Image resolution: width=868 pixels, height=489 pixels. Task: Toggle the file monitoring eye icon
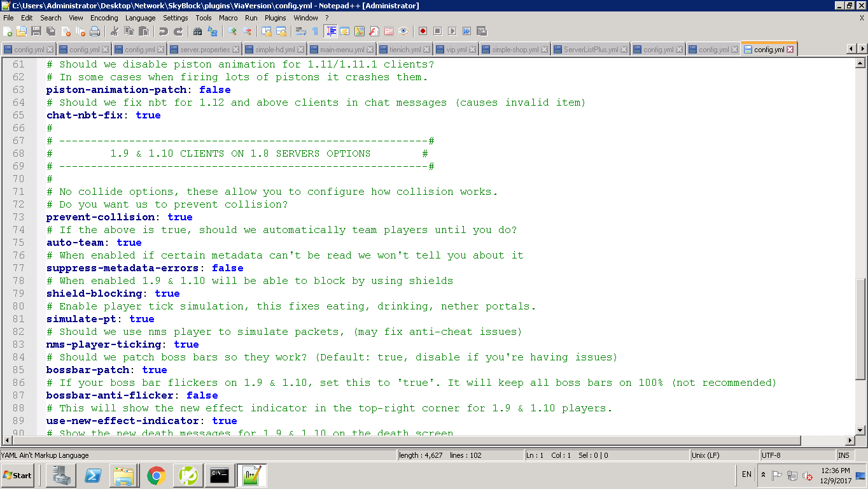pos(403,31)
